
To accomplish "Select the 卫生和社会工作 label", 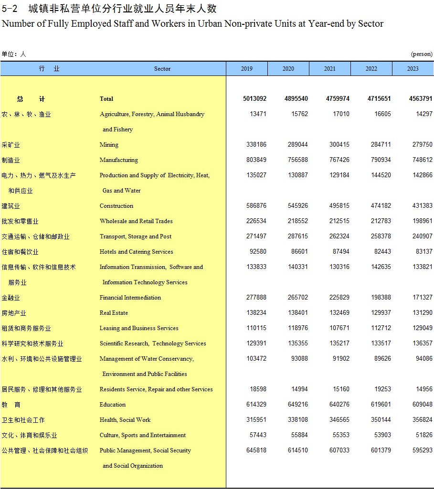I will (x=23, y=420).
